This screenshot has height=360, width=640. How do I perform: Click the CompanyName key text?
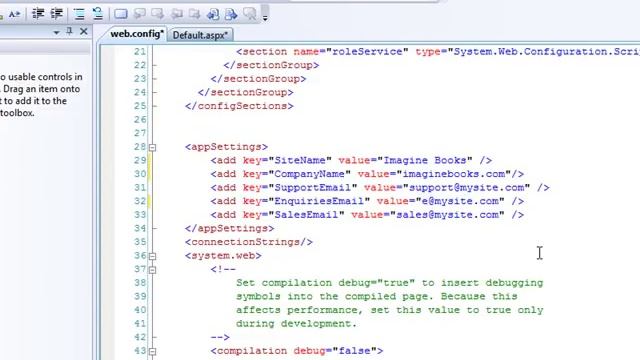[x=310, y=174]
